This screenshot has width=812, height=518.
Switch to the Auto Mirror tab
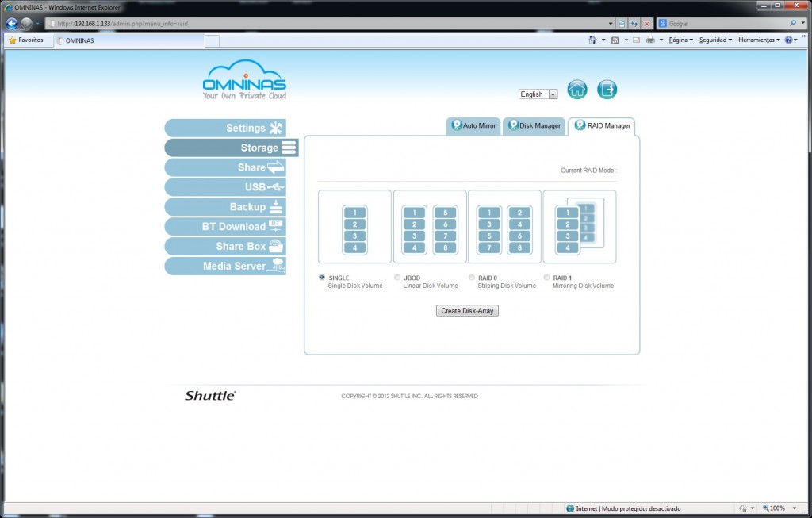tap(473, 126)
